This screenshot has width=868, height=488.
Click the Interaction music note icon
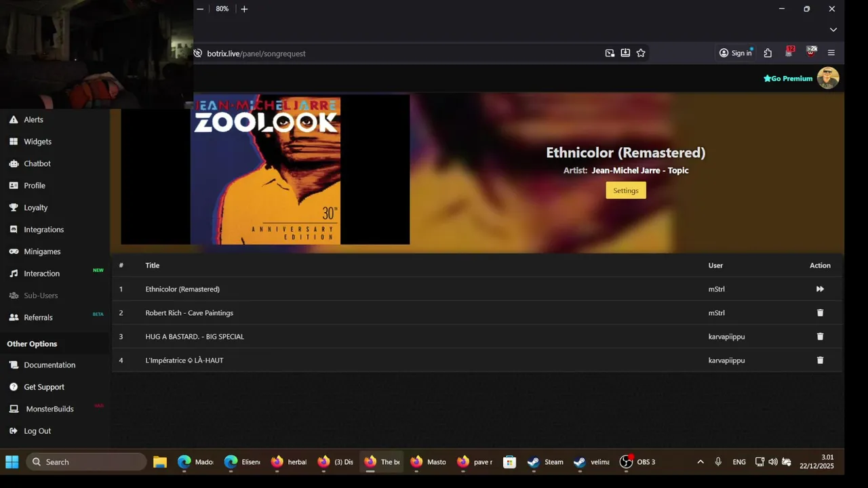pyautogui.click(x=14, y=274)
